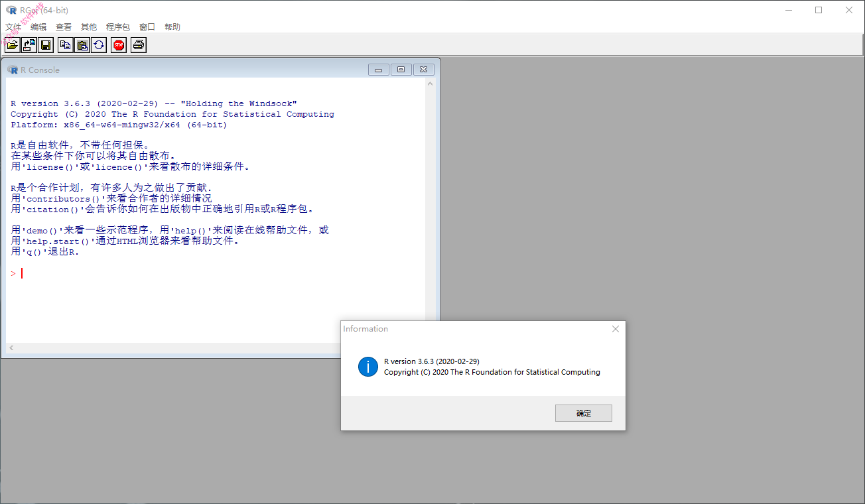The height and width of the screenshot is (504, 865).
Task: Open the 程序包 menu
Action: click(x=118, y=27)
